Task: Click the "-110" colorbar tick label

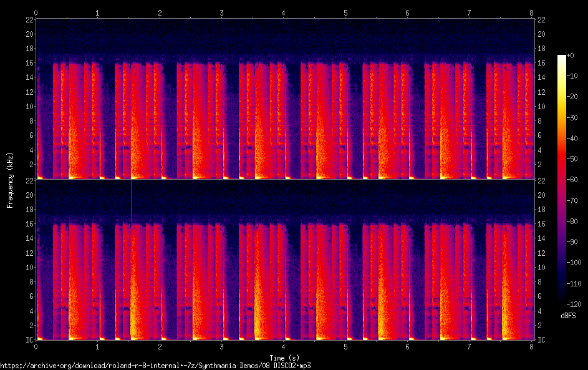Action: click(574, 284)
